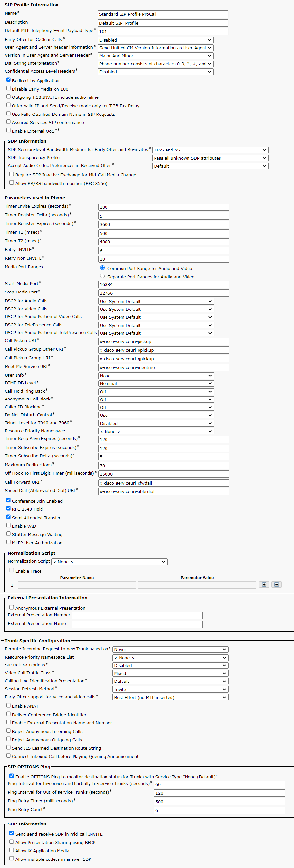Image resolution: width=294 pixels, height=868 pixels.
Task: Open the Do Not Disturb Control dropdown
Action: [x=156, y=415]
